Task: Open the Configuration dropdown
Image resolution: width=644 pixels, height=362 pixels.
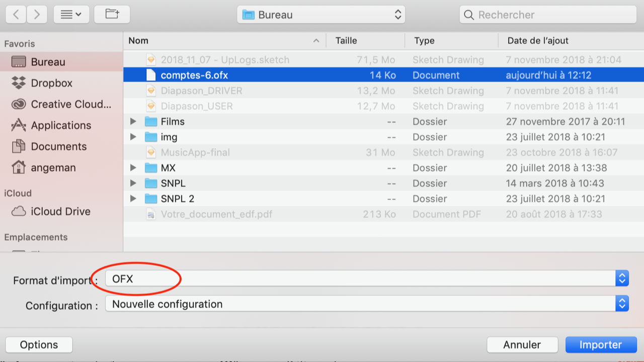Action: tap(367, 304)
